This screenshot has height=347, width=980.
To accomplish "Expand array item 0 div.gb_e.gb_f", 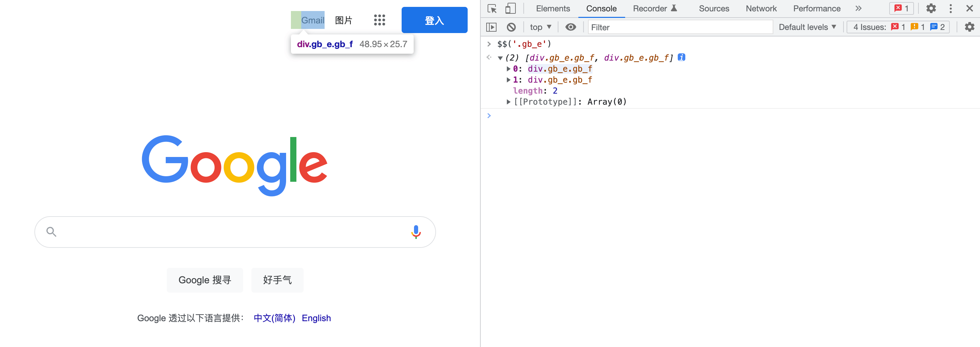I will tap(508, 69).
